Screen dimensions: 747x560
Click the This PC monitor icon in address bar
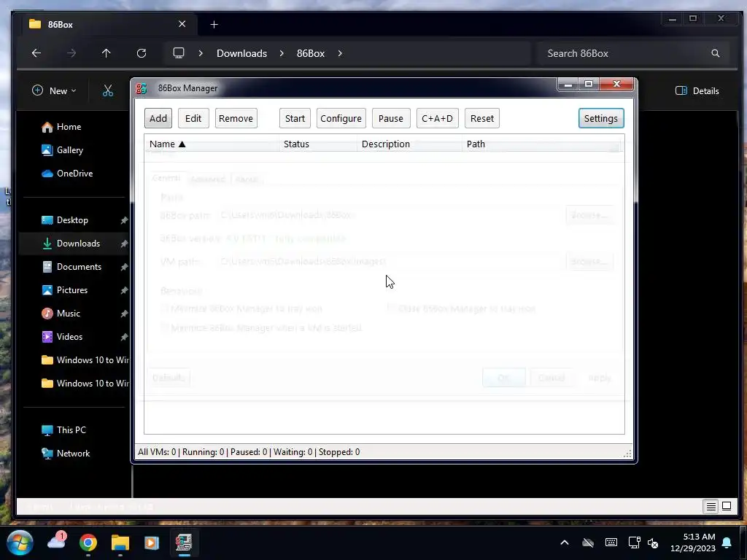coord(179,52)
